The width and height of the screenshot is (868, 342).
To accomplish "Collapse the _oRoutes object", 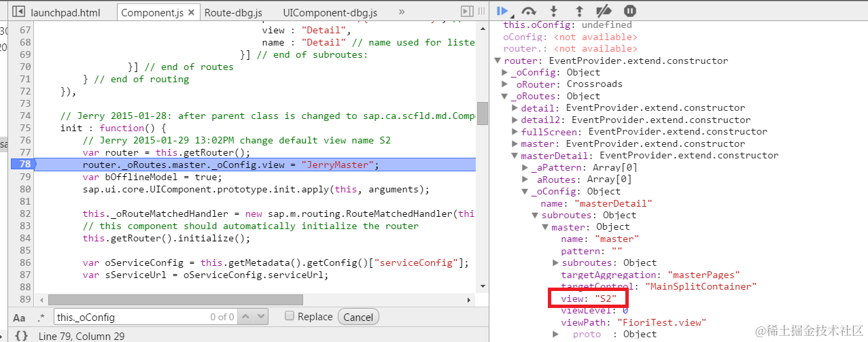I will 504,96.
